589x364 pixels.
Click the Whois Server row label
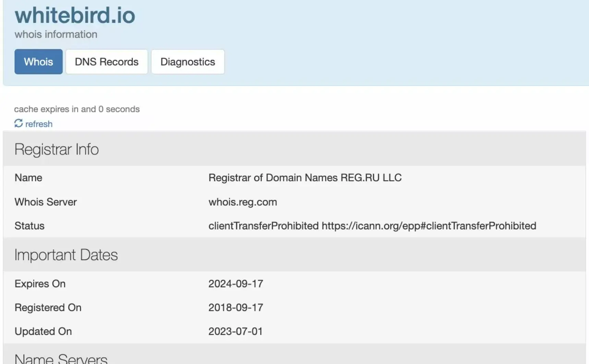click(46, 202)
